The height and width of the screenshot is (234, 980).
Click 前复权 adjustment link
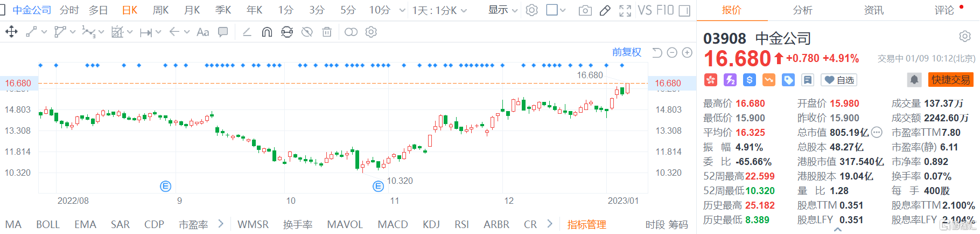click(627, 52)
